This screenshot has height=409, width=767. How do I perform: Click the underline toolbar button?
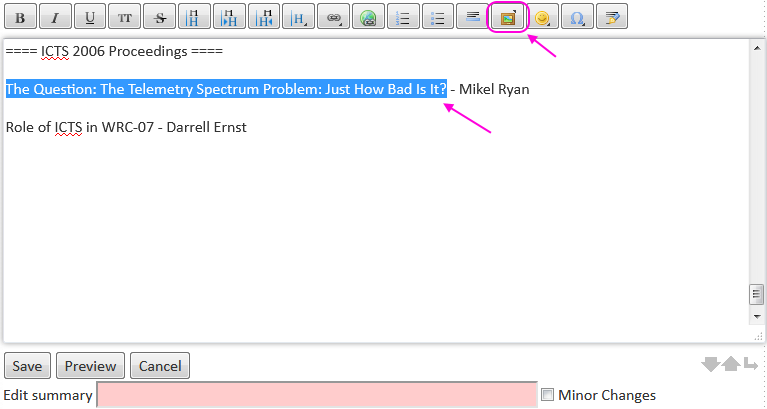pos(90,18)
